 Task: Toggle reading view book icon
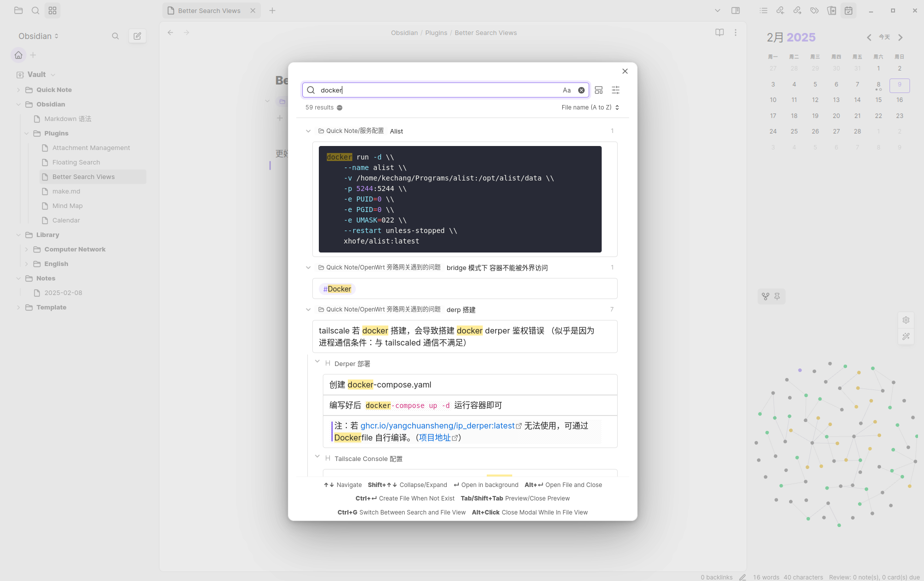[719, 32]
